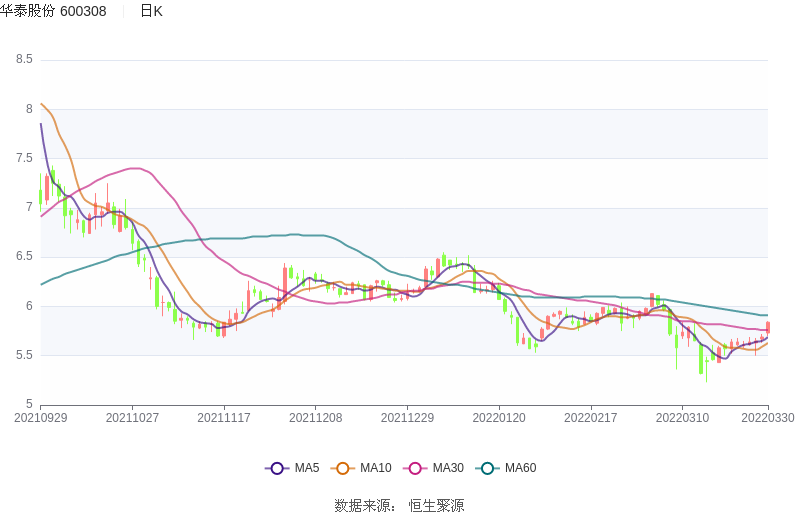This screenshot has height=517, width=800.
Task: Toggle the MA5 series via its text label
Action: pos(307,468)
